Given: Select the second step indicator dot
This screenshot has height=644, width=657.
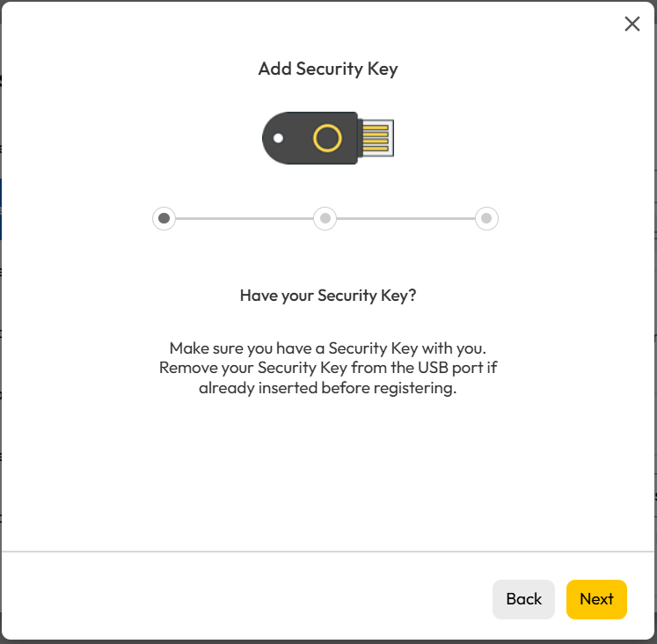Looking at the screenshot, I should click(x=325, y=218).
